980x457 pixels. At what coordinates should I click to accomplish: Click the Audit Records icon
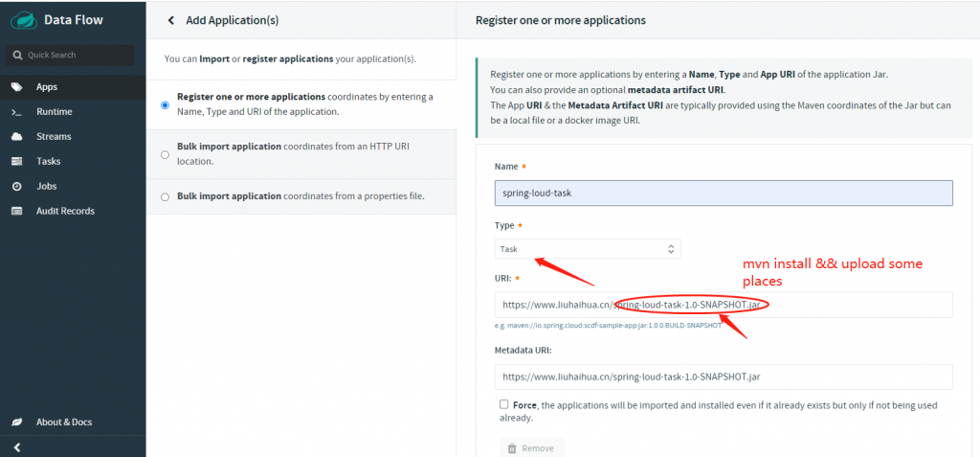tap(17, 212)
